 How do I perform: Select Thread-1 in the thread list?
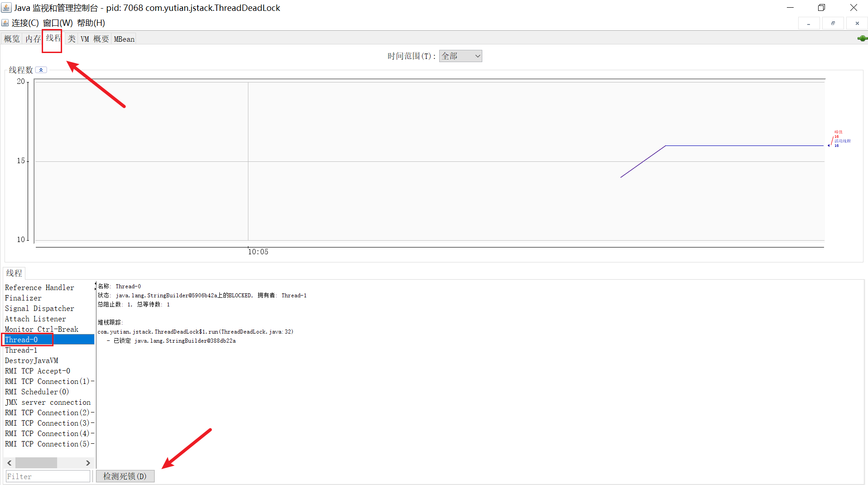tap(21, 350)
